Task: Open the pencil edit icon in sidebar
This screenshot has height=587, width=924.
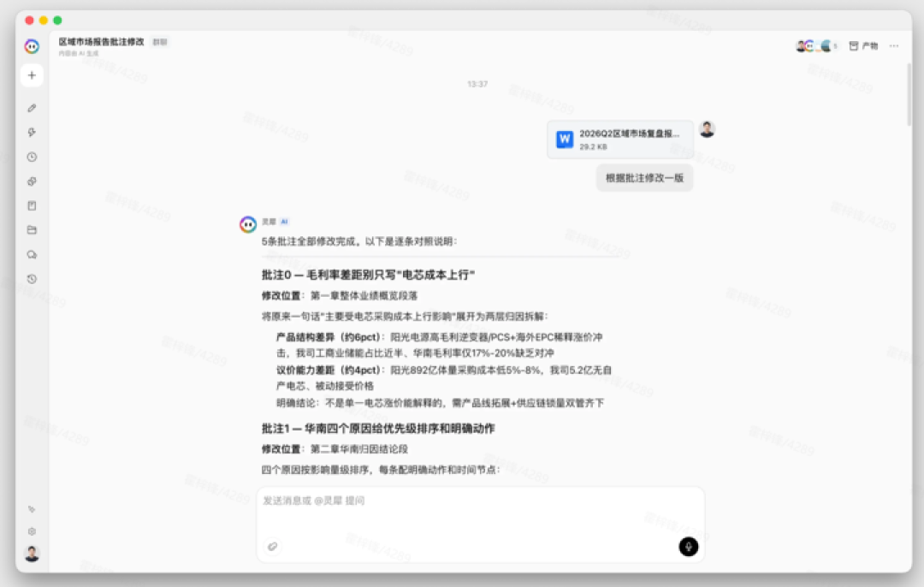Action: click(x=32, y=108)
